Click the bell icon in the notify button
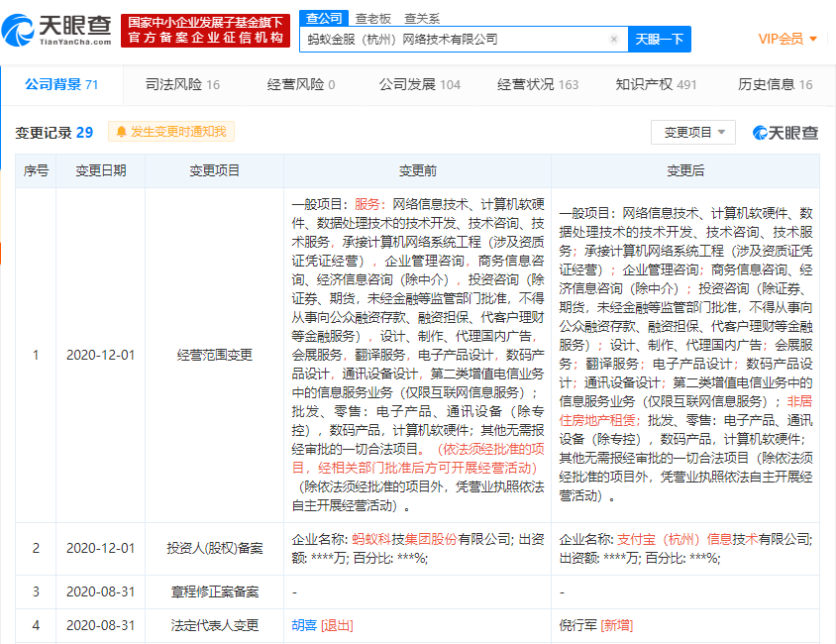The width and height of the screenshot is (836, 644). tap(121, 132)
